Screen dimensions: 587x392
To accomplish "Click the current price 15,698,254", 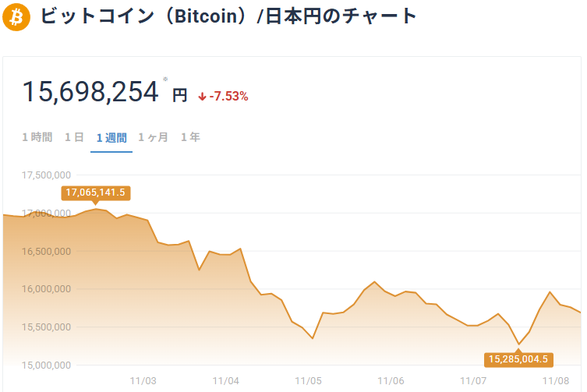I will pos(90,93).
